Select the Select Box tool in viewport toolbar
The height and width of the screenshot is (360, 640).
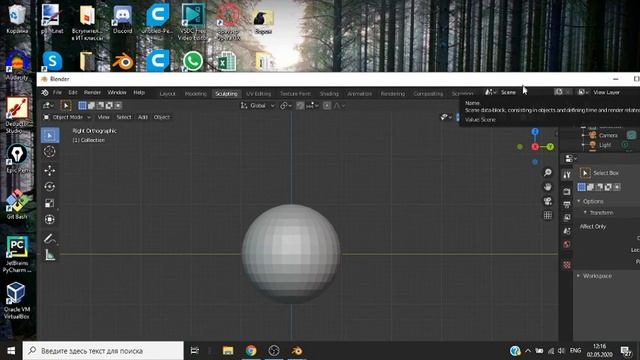pyautogui.click(x=50, y=135)
